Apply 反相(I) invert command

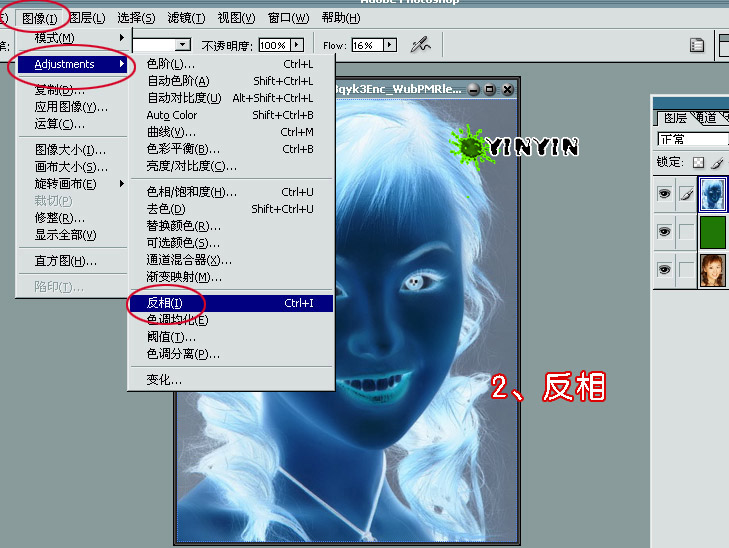click(231, 303)
